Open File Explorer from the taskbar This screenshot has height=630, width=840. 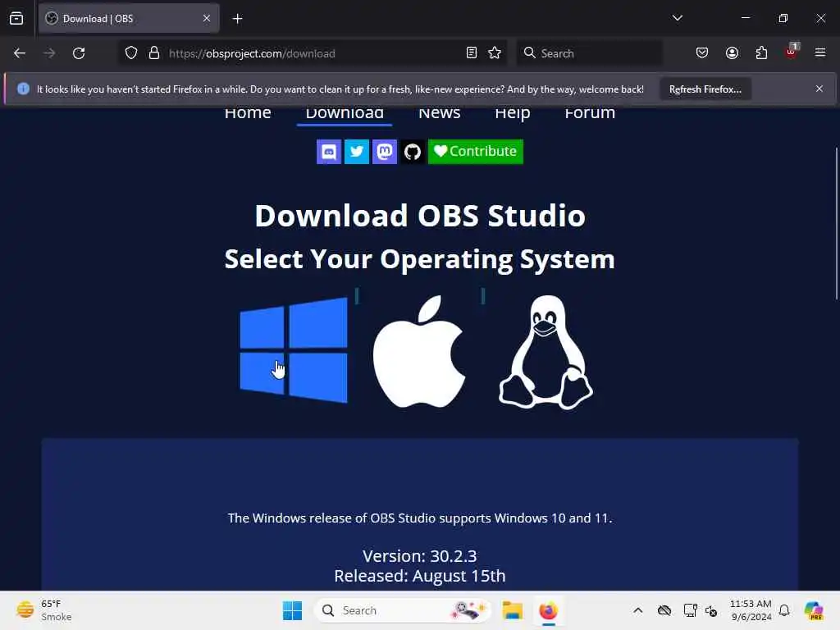coord(512,610)
